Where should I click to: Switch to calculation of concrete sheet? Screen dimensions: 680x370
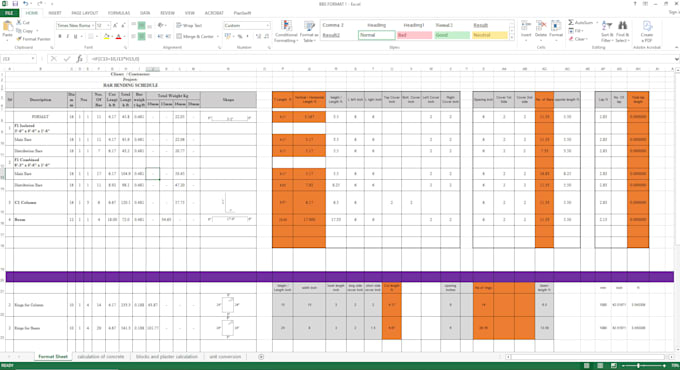pos(101,357)
